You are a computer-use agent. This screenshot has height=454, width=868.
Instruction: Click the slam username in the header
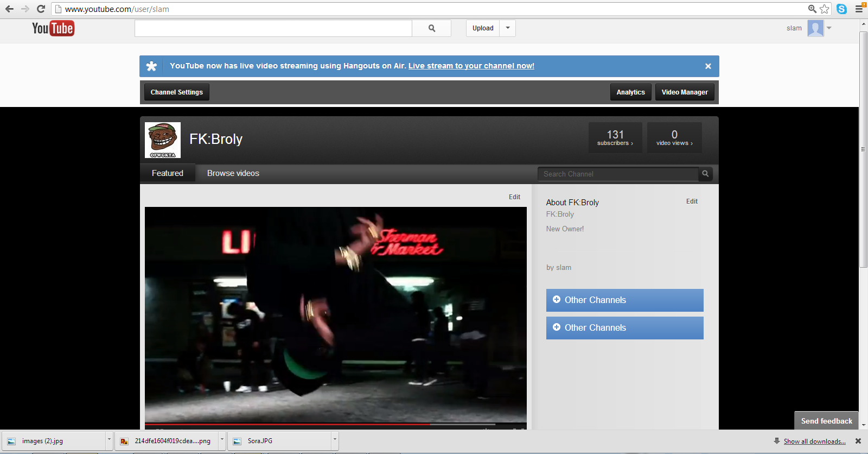point(794,28)
